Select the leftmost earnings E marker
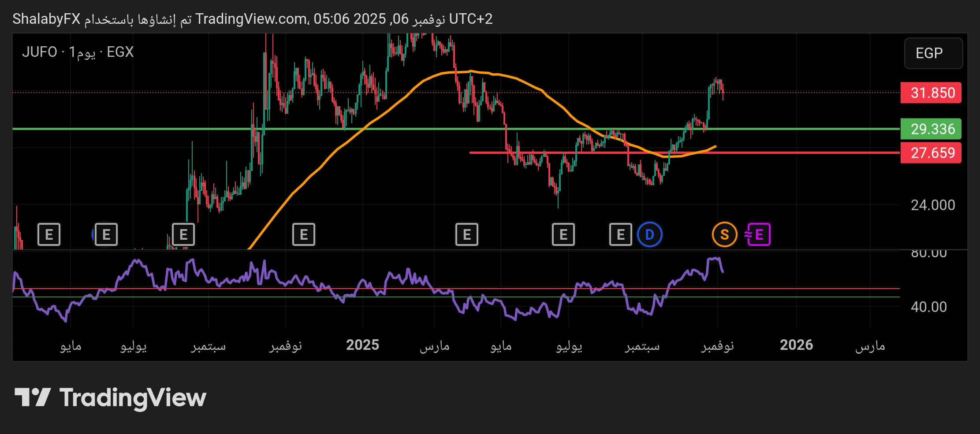 pyautogui.click(x=49, y=234)
